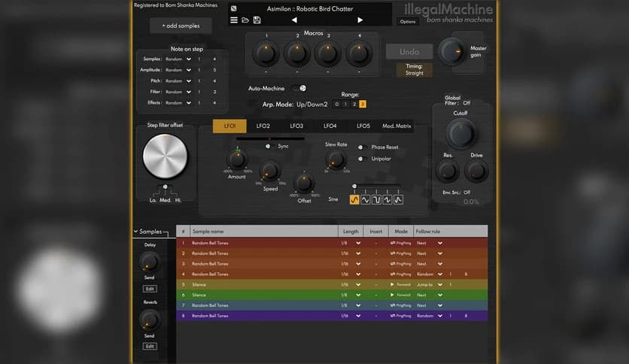
Task: Click the small icon left of preset name
Action: click(x=234, y=8)
